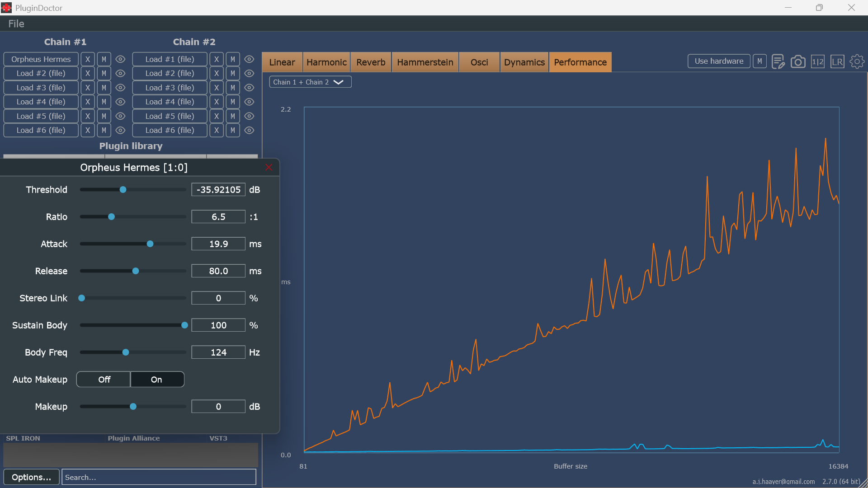Switch to the Linear tab
868x488 pixels.
pos(282,62)
